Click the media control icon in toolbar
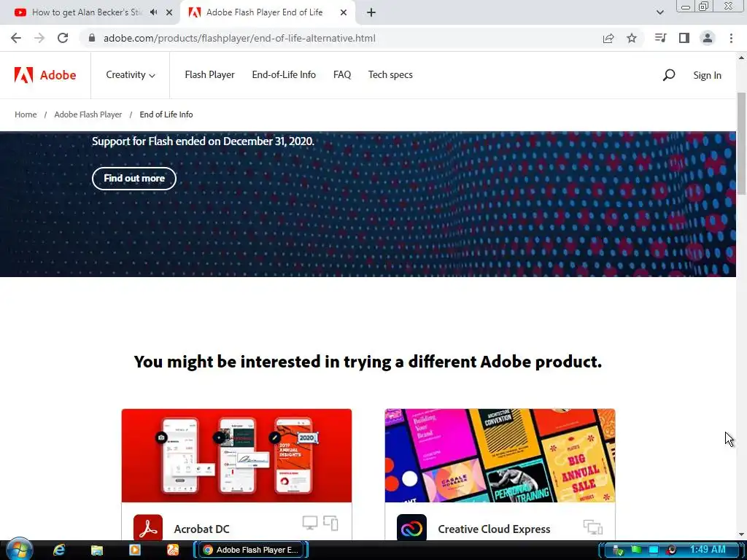The height and width of the screenshot is (560, 747). (x=660, y=38)
